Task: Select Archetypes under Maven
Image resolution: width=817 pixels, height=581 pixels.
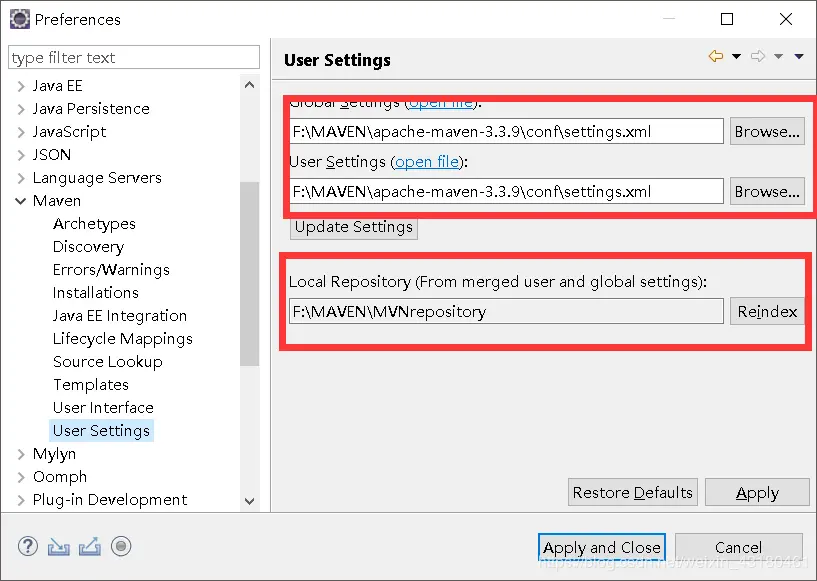Action: pos(94,224)
